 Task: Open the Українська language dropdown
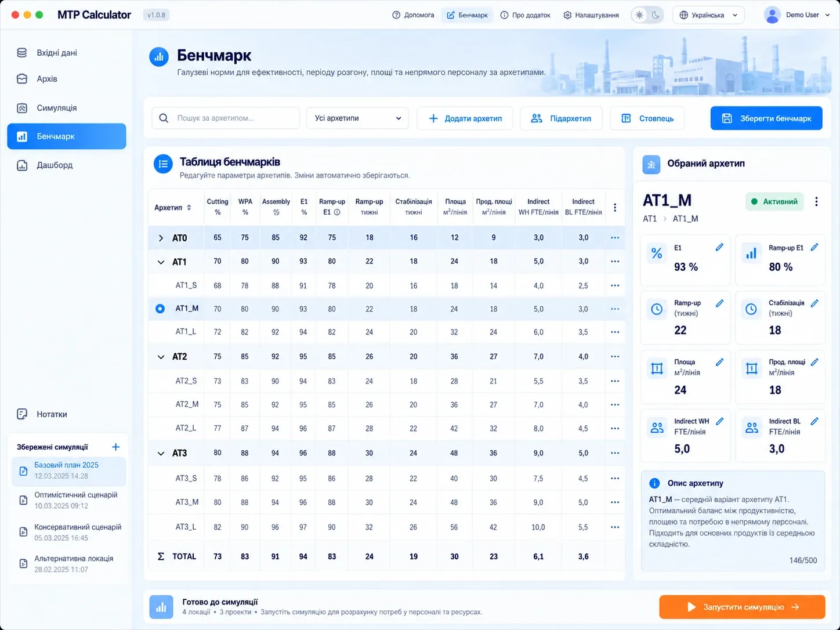click(708, 15)
